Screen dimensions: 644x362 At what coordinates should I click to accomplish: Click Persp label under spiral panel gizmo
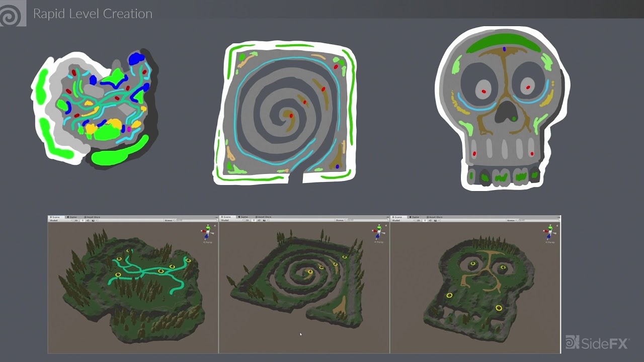click(379, 242)
